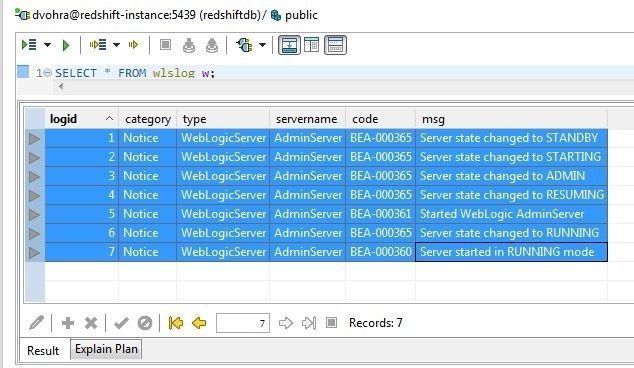Select row marker arrow for logid 3
The width and height of the screenshot is (634, 368).
pyautogui.click(x=35, y=177)
